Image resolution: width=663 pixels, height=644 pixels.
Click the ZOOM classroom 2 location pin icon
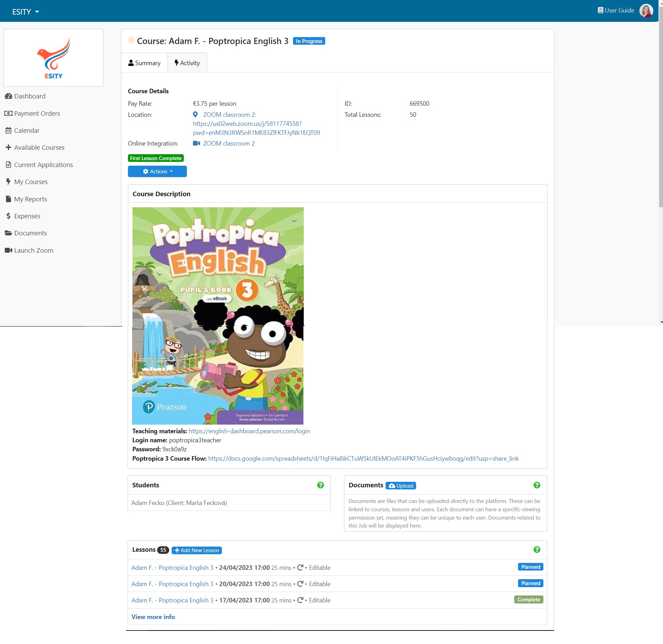click(x=195, y=115)
